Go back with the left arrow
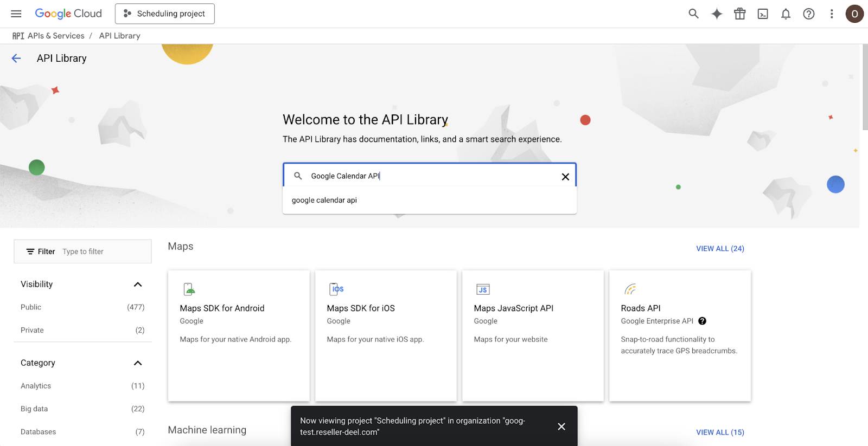868x446 pixels. [x=16, y=59]
